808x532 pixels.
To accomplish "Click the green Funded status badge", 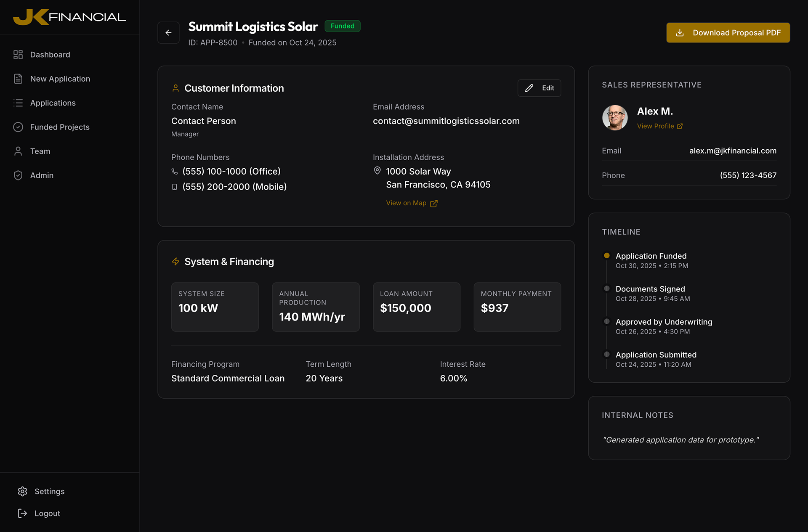I will (x=342, y=26).
